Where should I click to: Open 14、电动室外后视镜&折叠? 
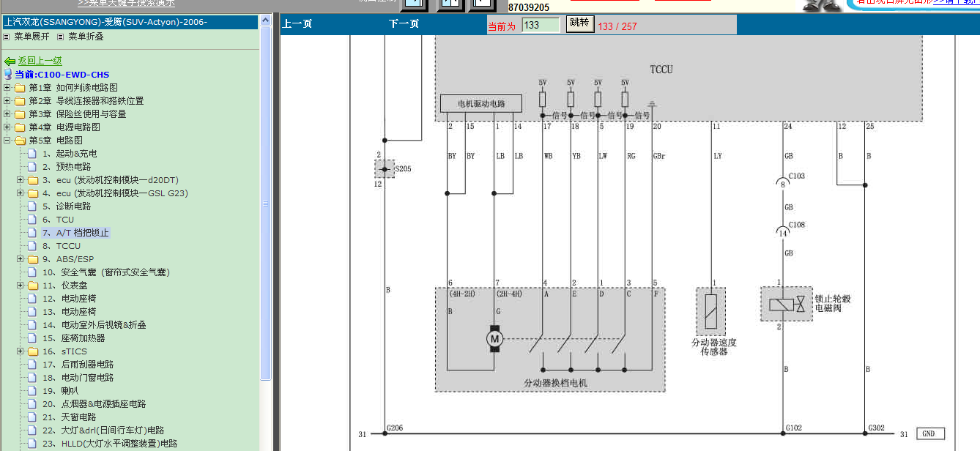click(94, 325)
